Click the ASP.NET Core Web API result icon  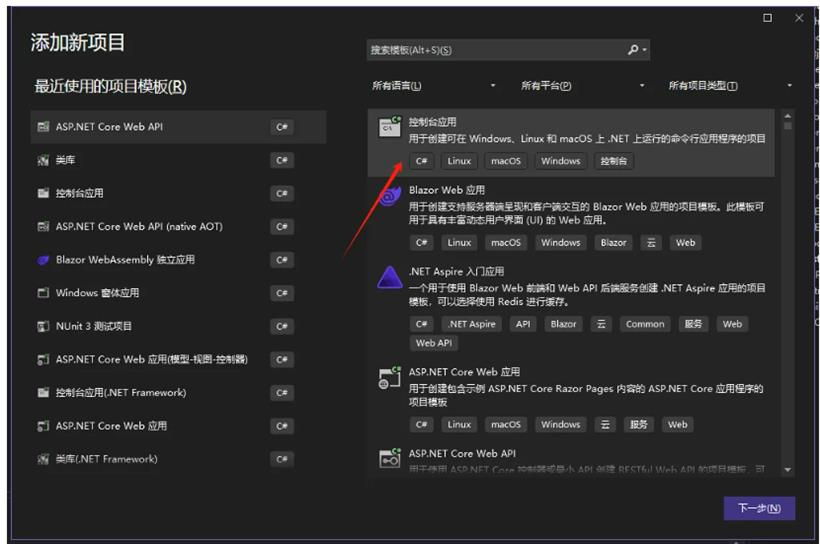point(390,459)
